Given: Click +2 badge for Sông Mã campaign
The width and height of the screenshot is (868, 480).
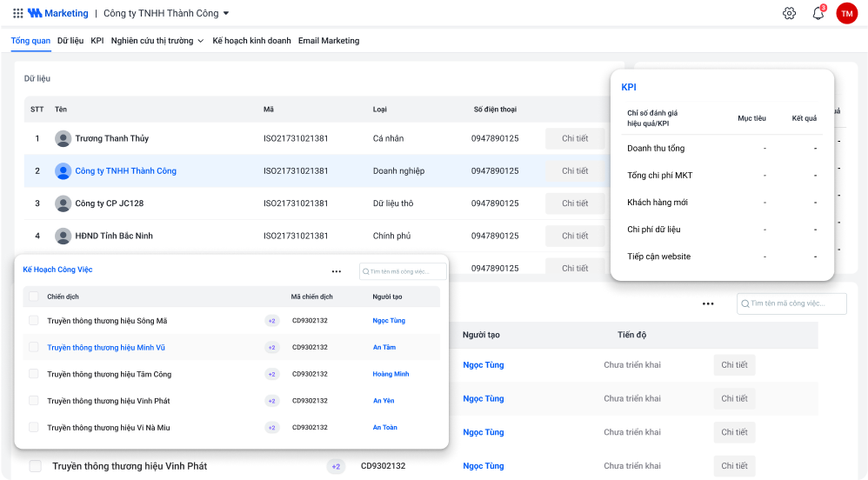Looking at the screenshot, I should pyautogui.click(x=272, y=321).
